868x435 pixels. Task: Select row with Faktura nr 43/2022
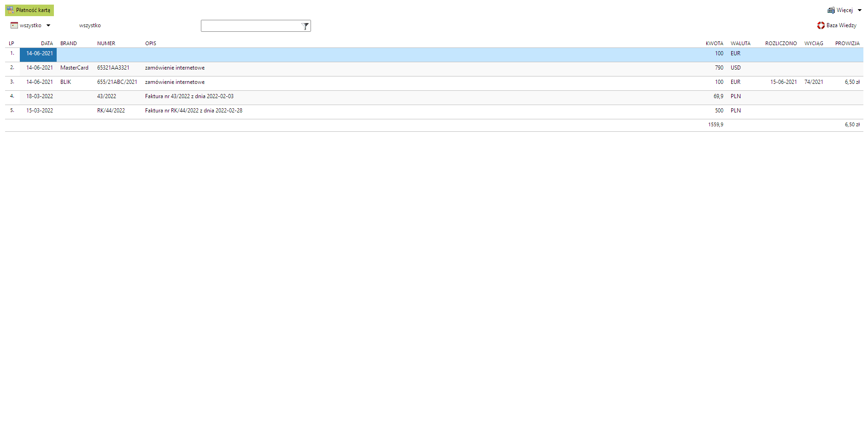[189, 96]
